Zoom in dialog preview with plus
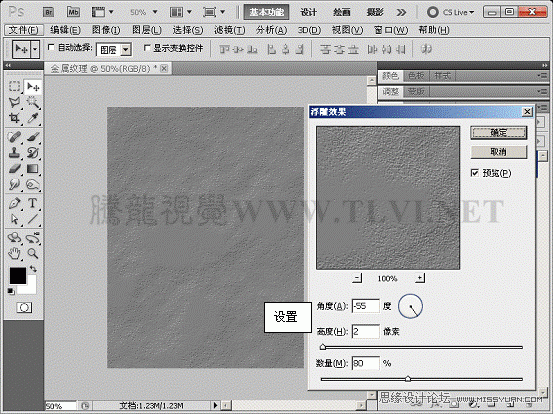This screenshot has width=553, height=414. pos(420,278)
